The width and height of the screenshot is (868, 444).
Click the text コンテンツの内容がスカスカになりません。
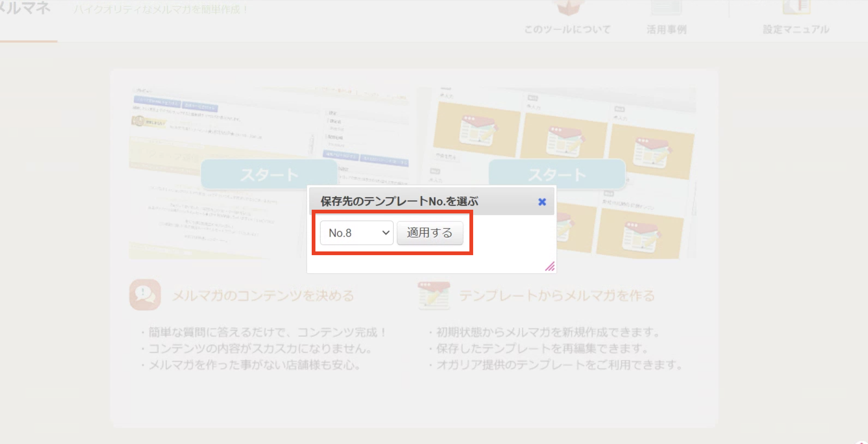tap(261, 348)
